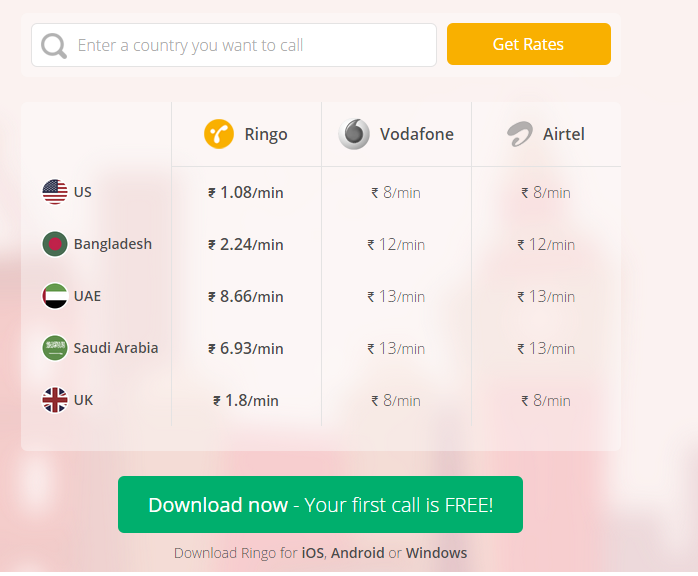Click the Airtel logo icon

click(x=519, y=134)
